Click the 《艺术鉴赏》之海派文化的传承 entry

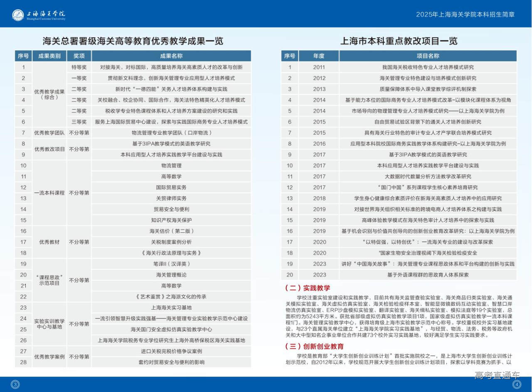[171, 297]
